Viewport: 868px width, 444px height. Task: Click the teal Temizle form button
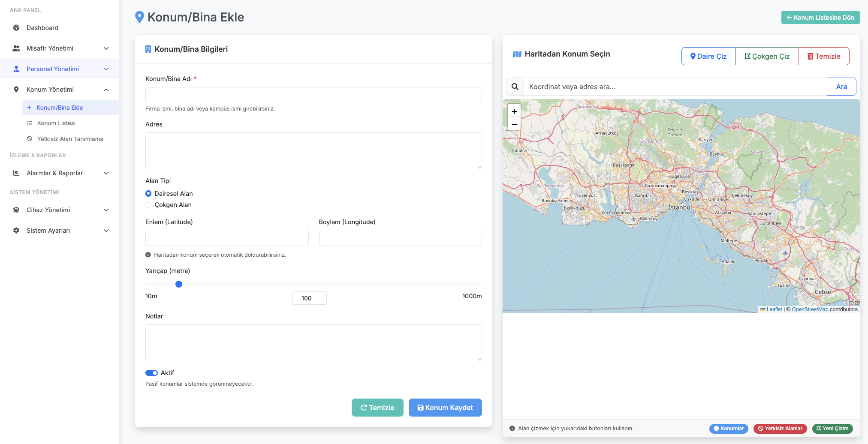point(377,408)
